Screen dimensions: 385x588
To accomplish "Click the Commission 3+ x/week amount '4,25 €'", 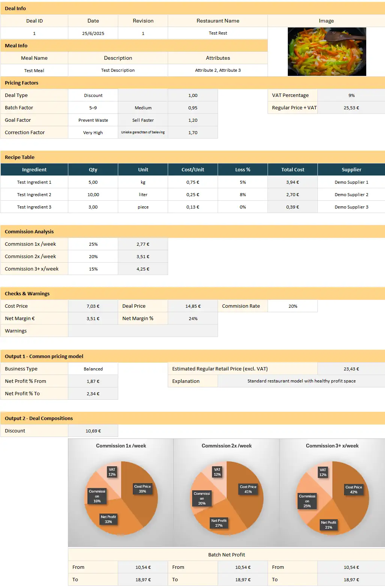I will [143, 269].
